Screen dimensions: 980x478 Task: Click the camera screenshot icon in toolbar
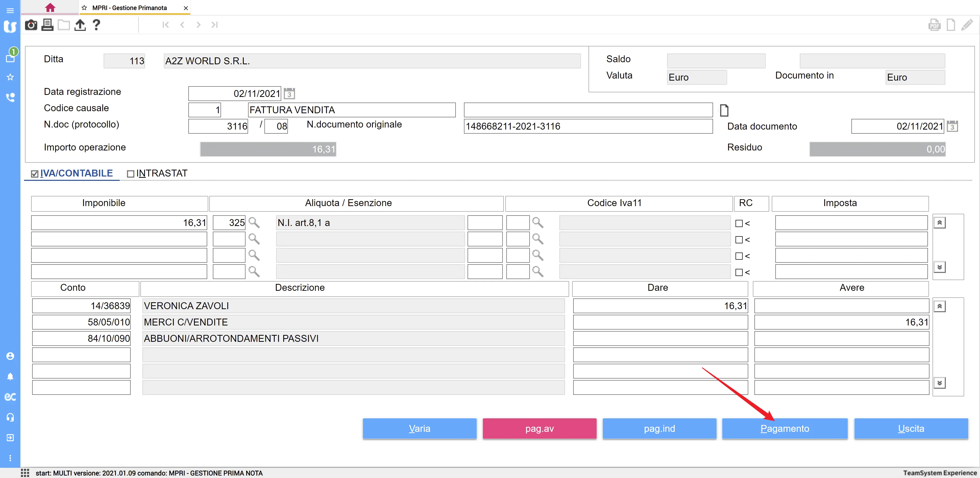31,25
